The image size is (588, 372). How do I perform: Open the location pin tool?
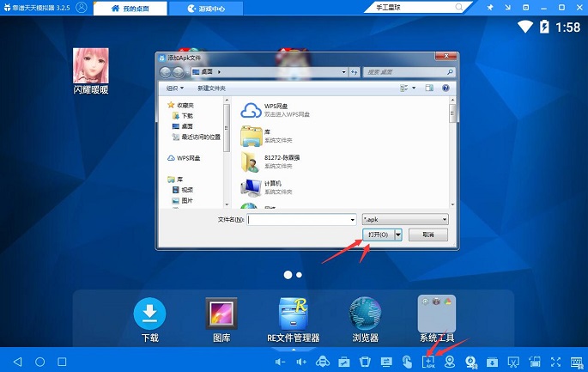[450, 362]
